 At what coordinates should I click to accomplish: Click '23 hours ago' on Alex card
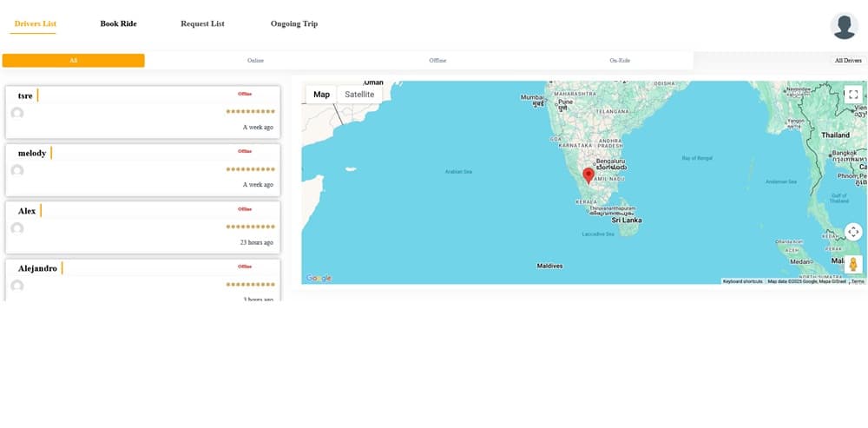(256, 242)
